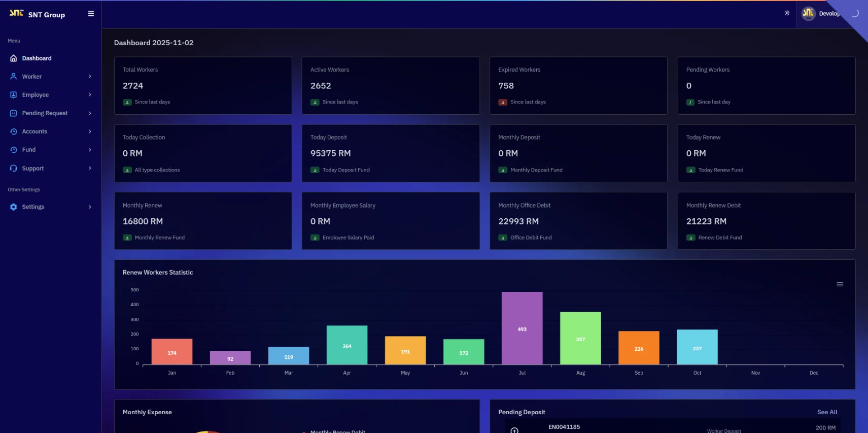Click the Employee badge icon

(x=14, y=95)
